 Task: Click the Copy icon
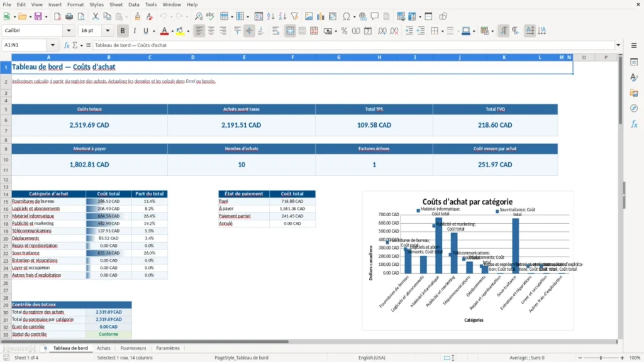pos(107,16)
